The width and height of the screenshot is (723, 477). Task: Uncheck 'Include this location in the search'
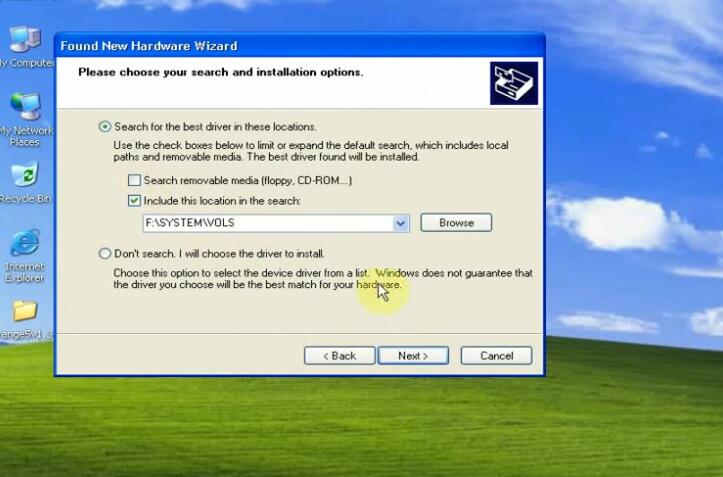pos(134,201)
